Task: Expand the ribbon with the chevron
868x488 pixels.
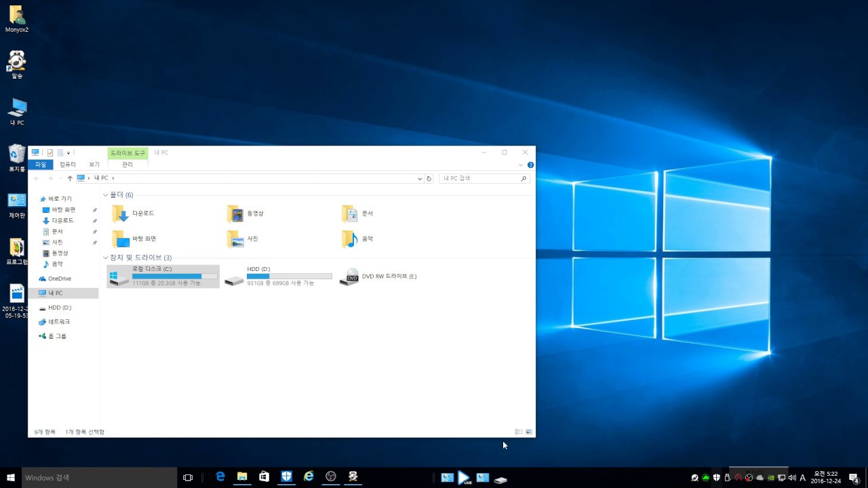Action: click(521, 165)
